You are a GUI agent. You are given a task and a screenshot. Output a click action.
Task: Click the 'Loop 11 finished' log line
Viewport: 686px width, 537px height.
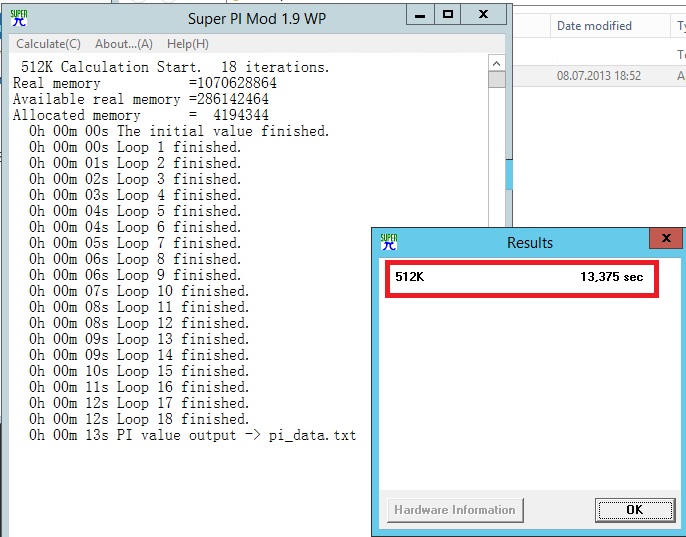(x=139, y=307)
